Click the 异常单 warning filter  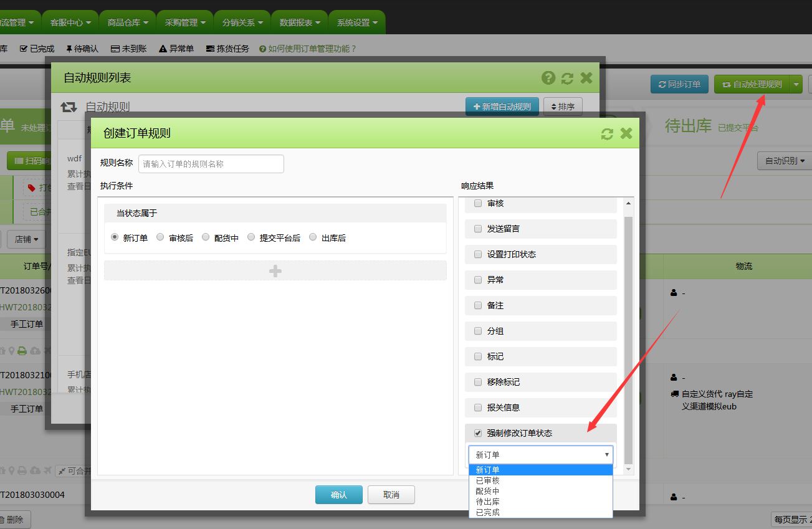[x=176, y=49]
